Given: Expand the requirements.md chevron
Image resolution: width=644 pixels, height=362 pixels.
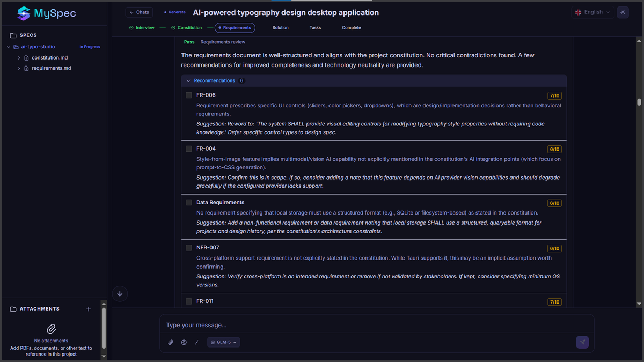Looking at the screenshot, I should coord(19,68).
